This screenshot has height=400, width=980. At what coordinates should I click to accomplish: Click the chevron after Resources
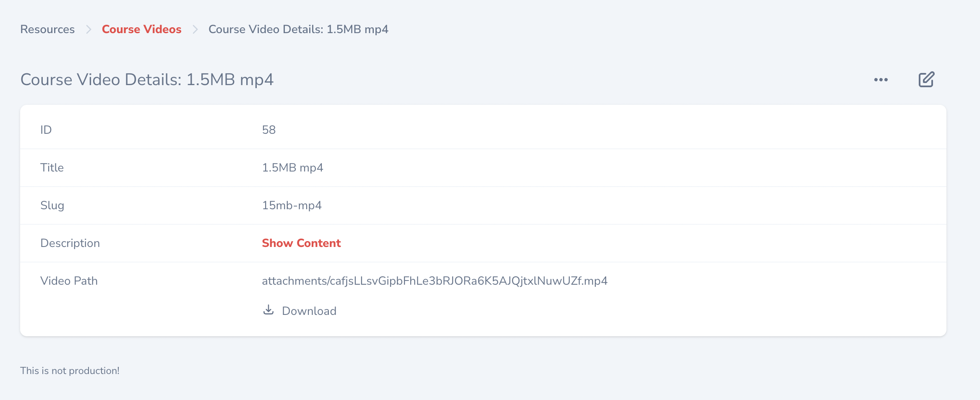(89, 29)
